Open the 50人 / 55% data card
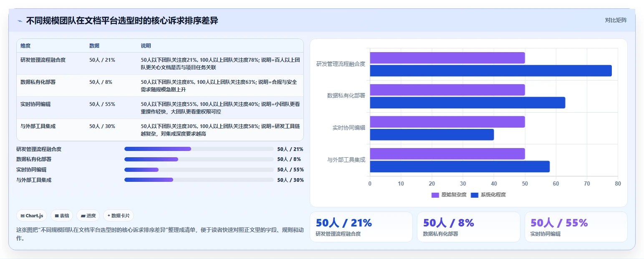Screen dimensions: 644x259 [x=576, y=227]
